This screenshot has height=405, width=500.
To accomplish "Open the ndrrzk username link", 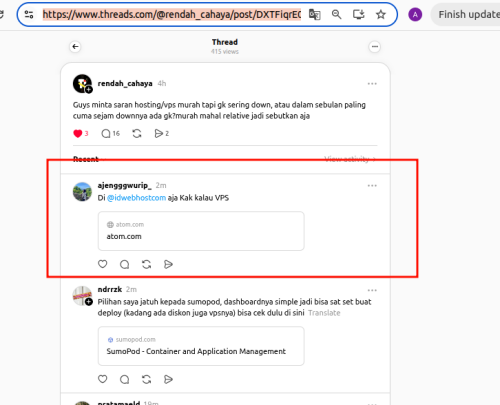I will point(110,289).
